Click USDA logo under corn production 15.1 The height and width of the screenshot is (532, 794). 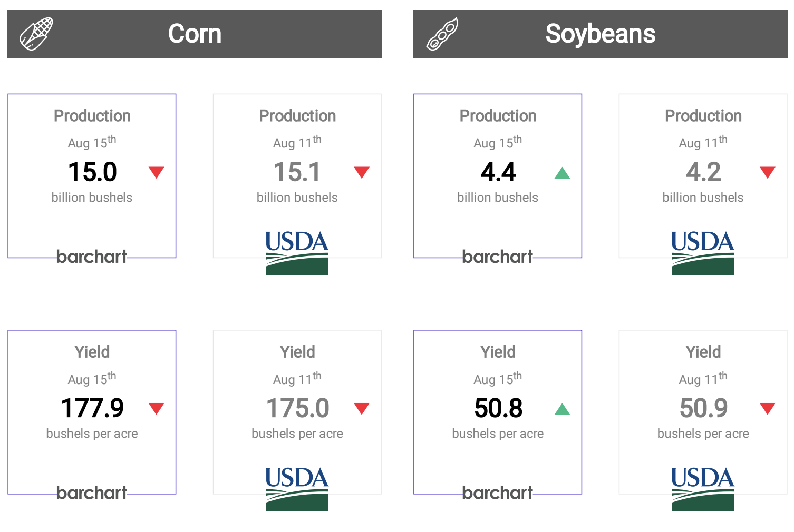[x=297, y=253]
